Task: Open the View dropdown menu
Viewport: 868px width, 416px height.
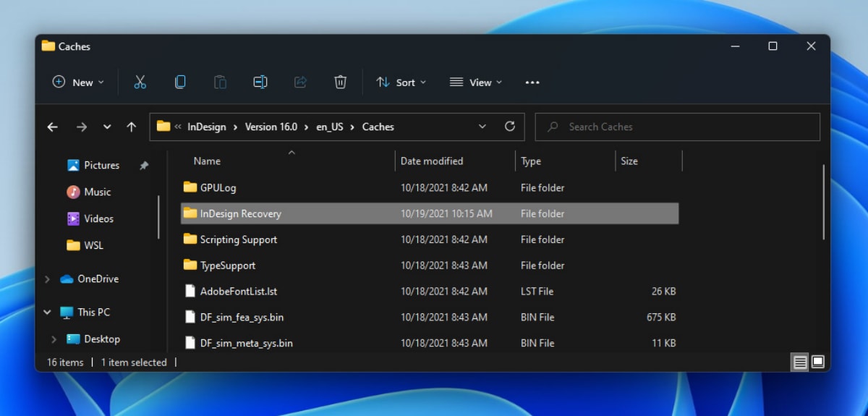Action: 476,82
